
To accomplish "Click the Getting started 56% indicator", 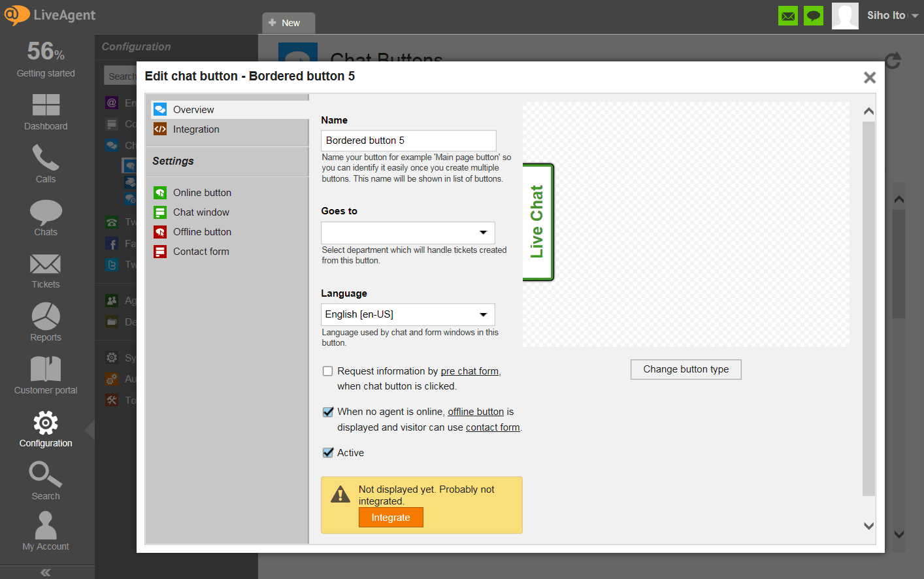I will pos(46,59).
